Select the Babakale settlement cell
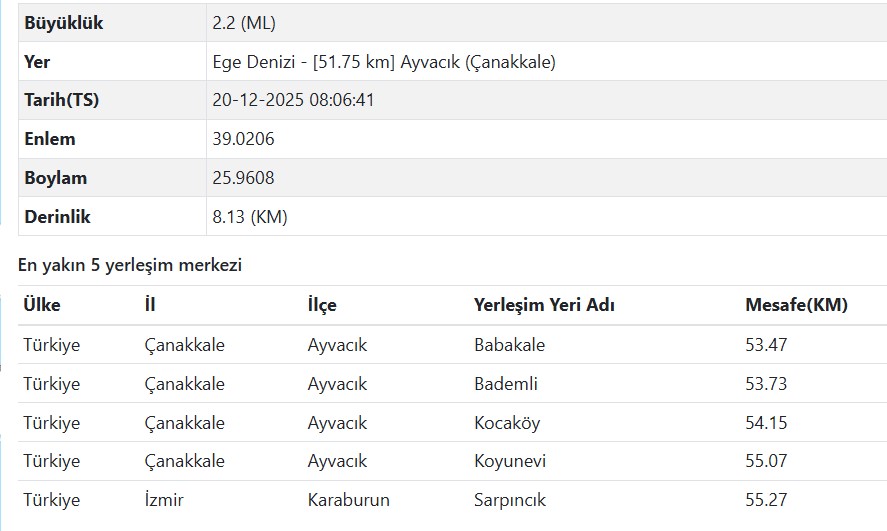This screenshot has height=531, width=887. pyautogui.click(x=509, y=345)
